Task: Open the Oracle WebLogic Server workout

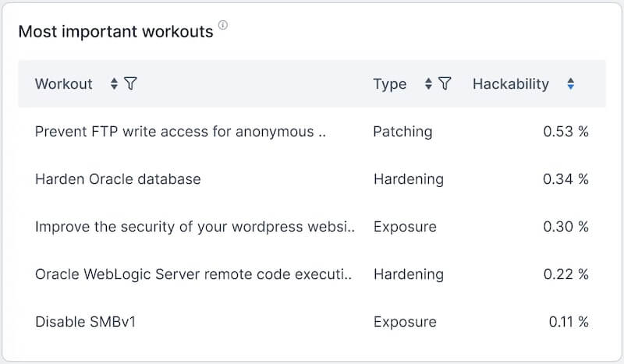Action: [193, 274]
